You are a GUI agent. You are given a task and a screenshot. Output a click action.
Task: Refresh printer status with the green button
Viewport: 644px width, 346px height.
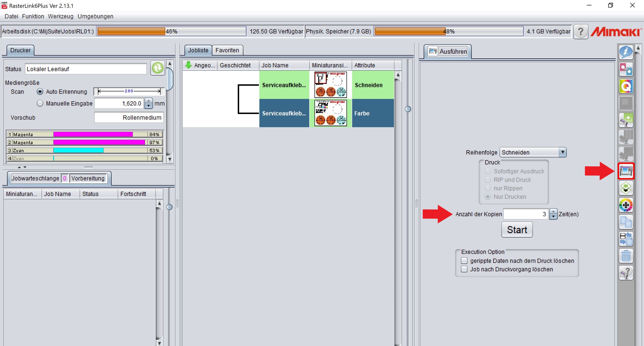[x=157, y=68]
